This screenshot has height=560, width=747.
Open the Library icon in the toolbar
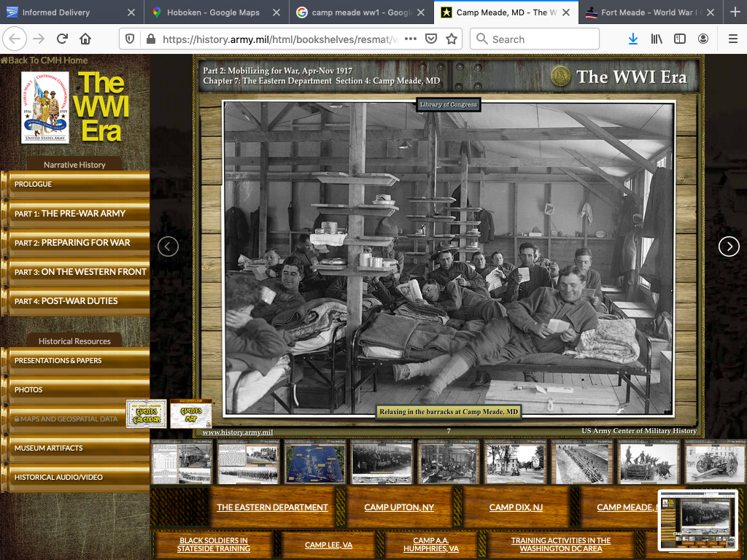click(657, 39)
